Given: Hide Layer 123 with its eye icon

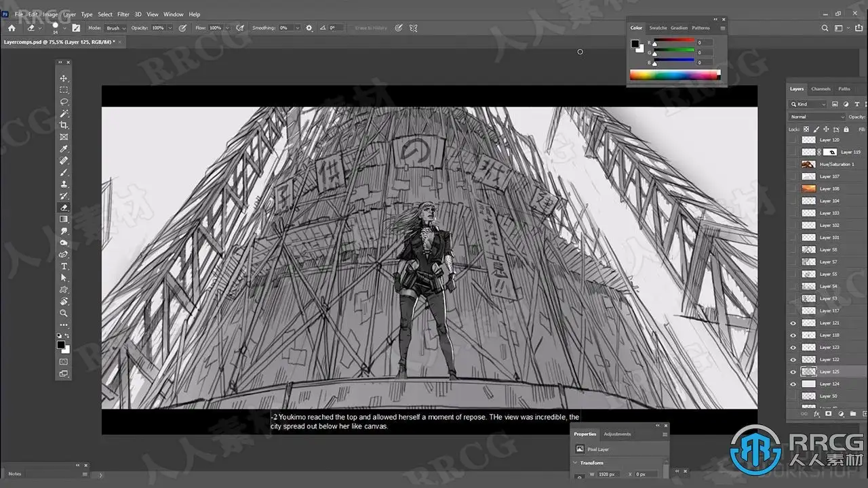Looking at the screenshot, I should 793,348.
